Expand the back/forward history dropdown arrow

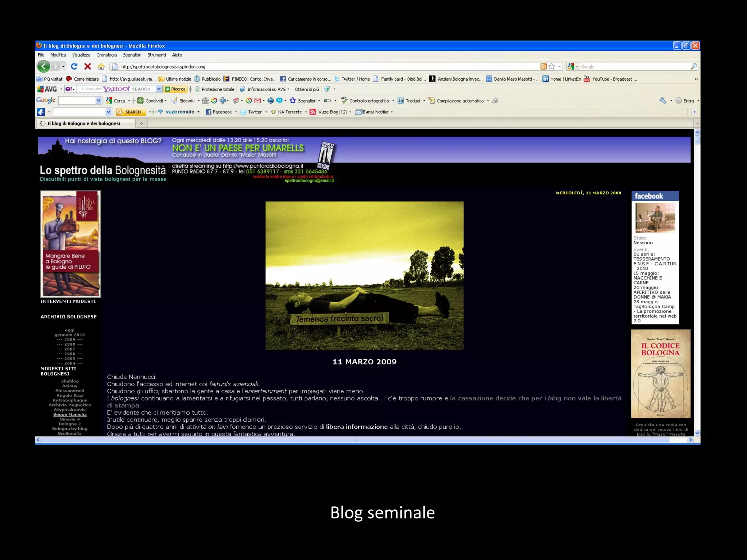tap(63, 66)
